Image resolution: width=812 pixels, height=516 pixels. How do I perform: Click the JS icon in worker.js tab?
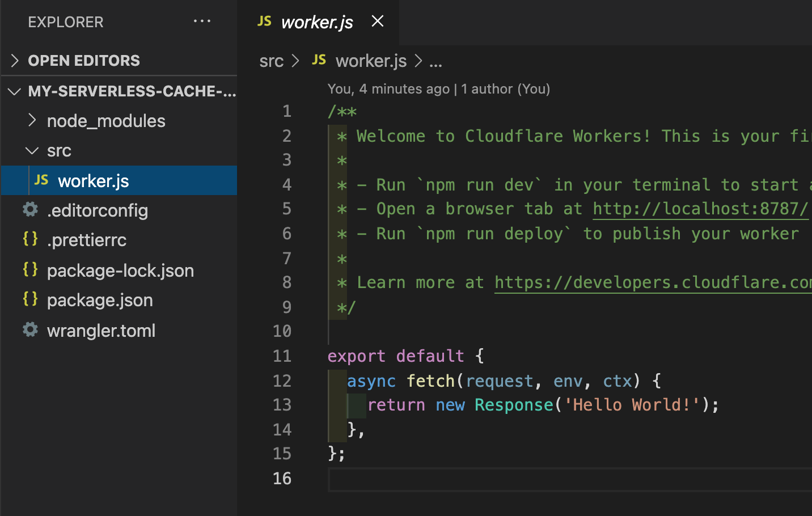264,22
